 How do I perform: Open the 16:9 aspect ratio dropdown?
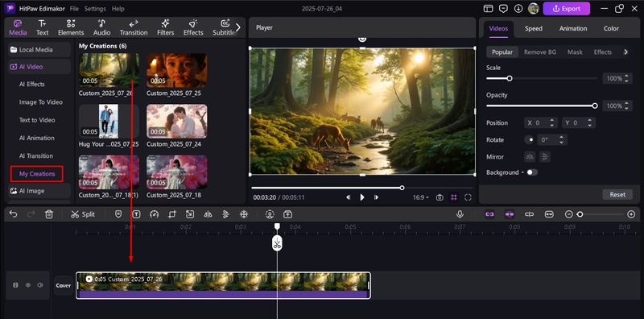[420, 197]
